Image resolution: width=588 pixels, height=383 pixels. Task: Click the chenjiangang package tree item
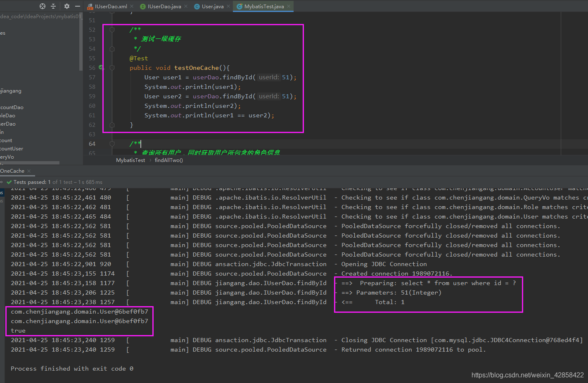point(11,91)
